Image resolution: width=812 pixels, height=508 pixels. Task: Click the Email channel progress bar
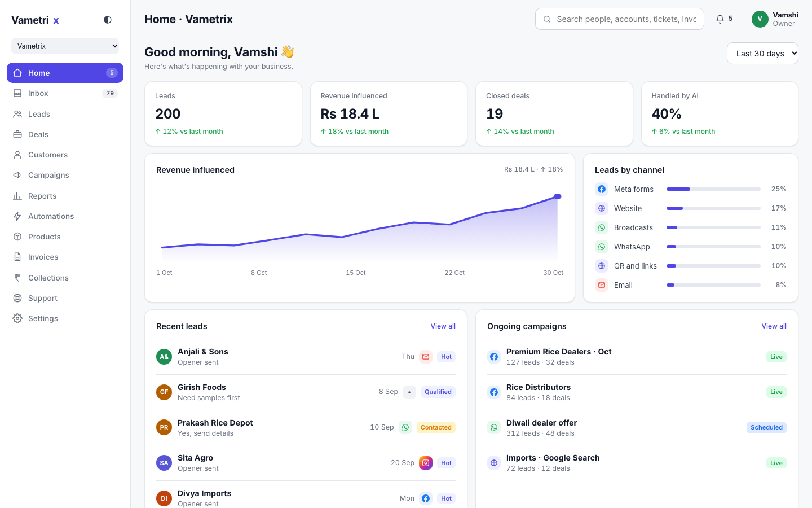(x=713, y=285)
